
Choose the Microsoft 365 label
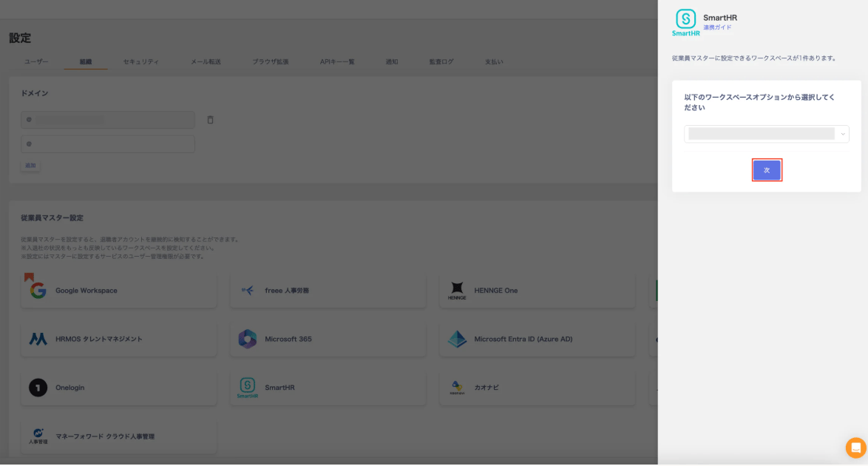coord(288,339)
